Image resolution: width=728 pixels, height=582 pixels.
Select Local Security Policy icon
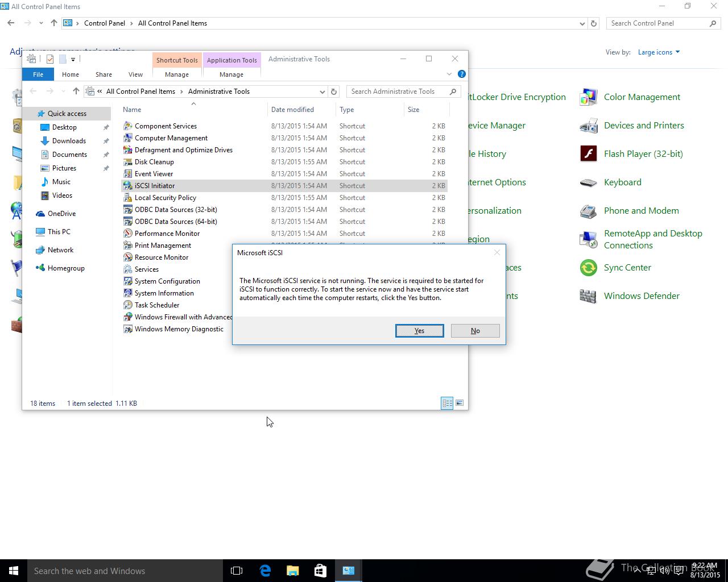coord(128,198)
